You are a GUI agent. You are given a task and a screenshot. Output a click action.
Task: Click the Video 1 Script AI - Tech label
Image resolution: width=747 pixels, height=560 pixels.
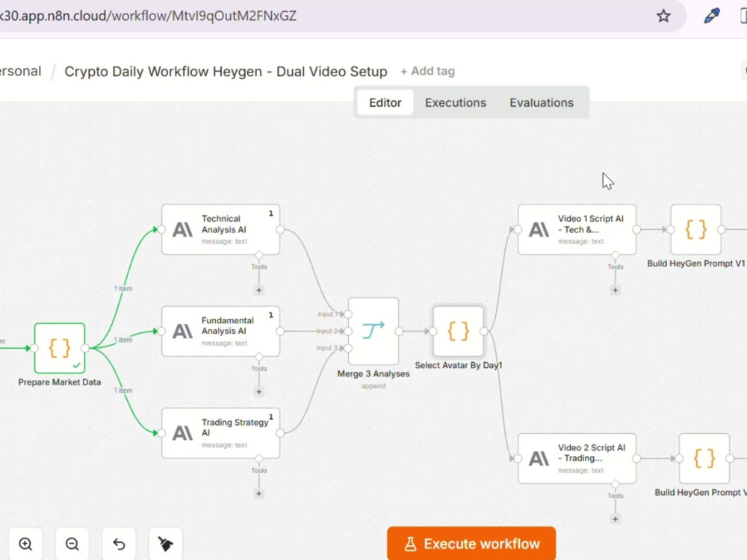click(590, 224)
